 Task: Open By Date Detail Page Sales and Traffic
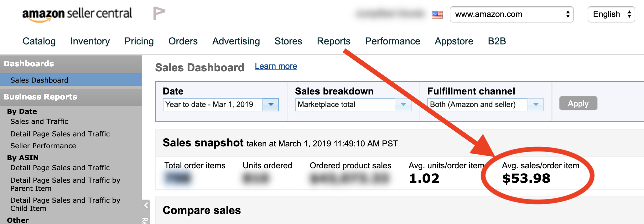60,134
